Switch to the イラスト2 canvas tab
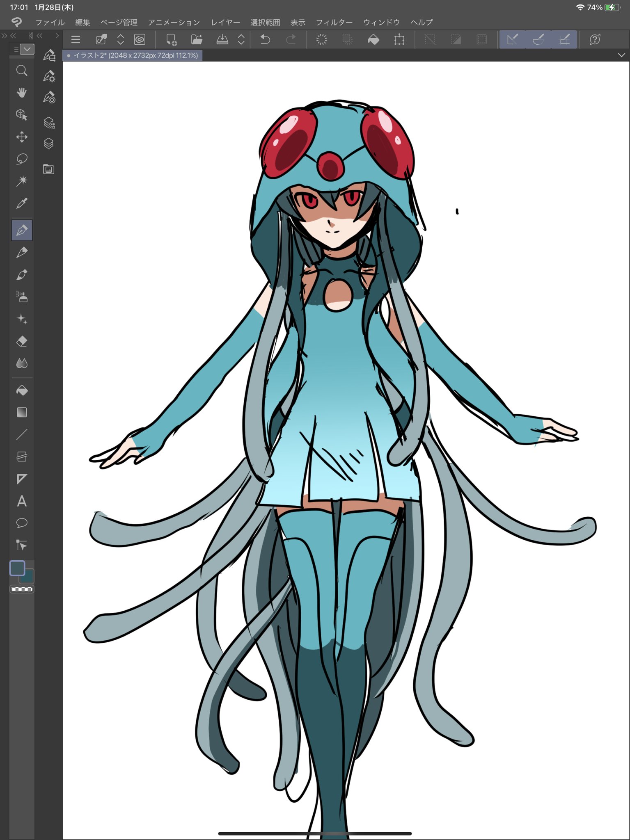The height and width of the screenshot is (840, 630). point(132,55)
